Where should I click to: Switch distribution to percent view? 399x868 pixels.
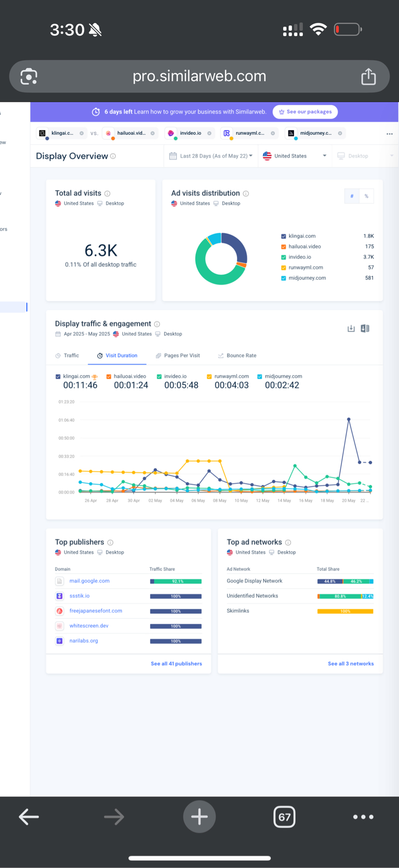[x=366, y=196]
